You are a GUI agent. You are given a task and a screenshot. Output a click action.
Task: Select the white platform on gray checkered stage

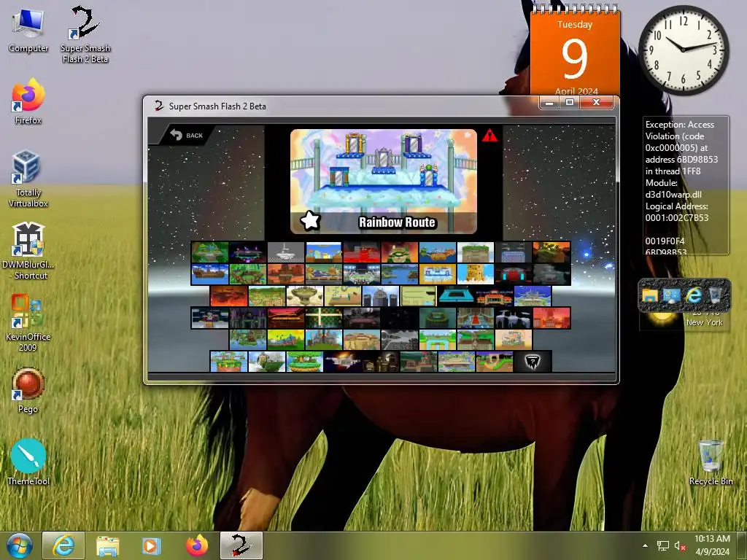click(286, 252)
